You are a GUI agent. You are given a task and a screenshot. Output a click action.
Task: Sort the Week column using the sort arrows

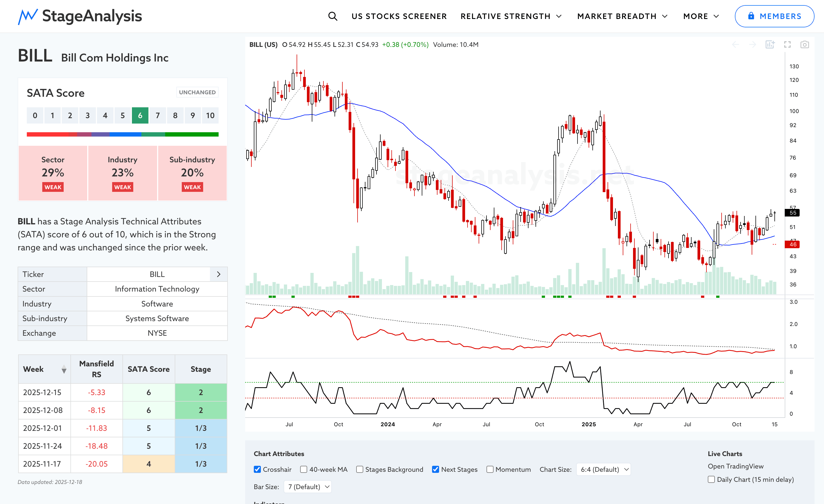click(x=64, y=369)
